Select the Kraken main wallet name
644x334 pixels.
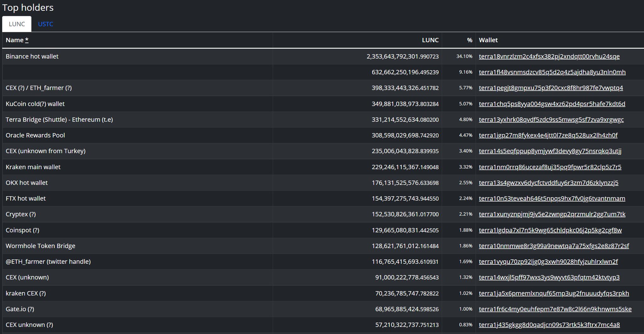(x=33, y=167)
